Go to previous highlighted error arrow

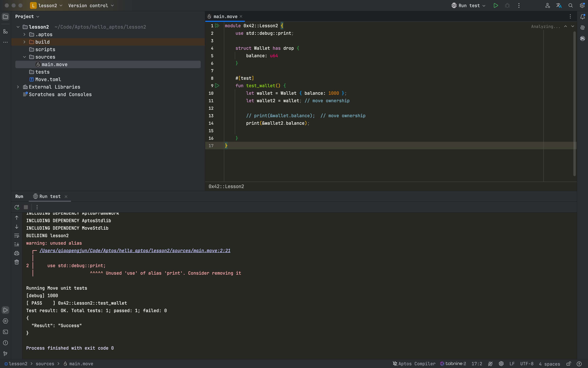(566, 26)
